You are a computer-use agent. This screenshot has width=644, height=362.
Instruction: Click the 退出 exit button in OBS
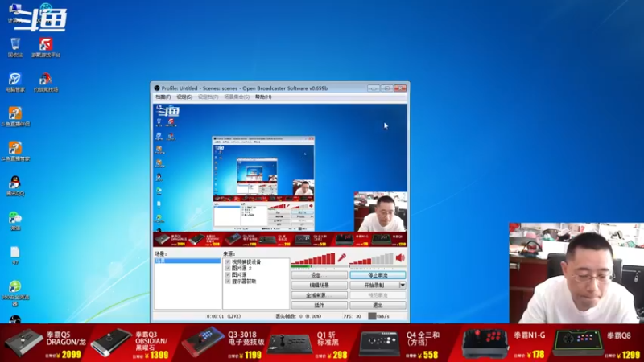[378, 306]
